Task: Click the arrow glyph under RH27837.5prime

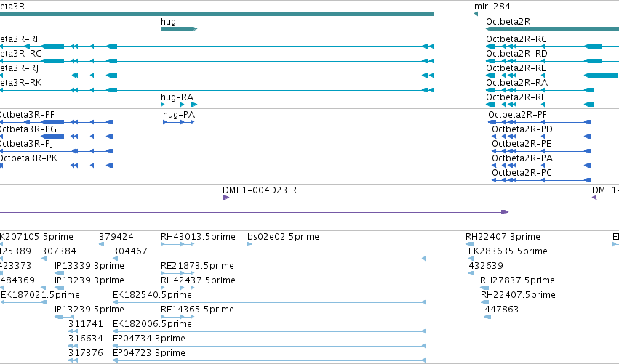Action: (484, 288)
